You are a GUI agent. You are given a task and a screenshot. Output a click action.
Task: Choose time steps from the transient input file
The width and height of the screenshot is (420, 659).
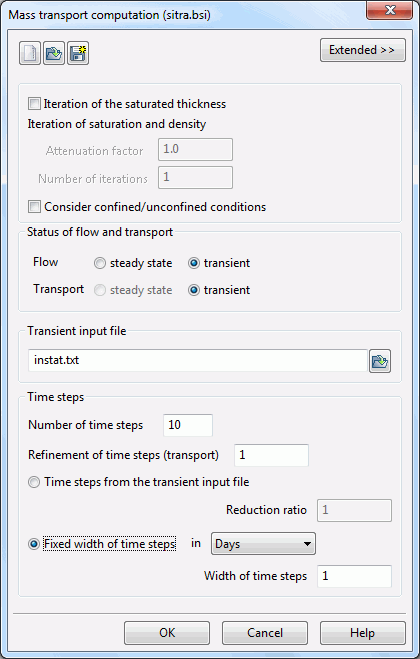[34, 482]
